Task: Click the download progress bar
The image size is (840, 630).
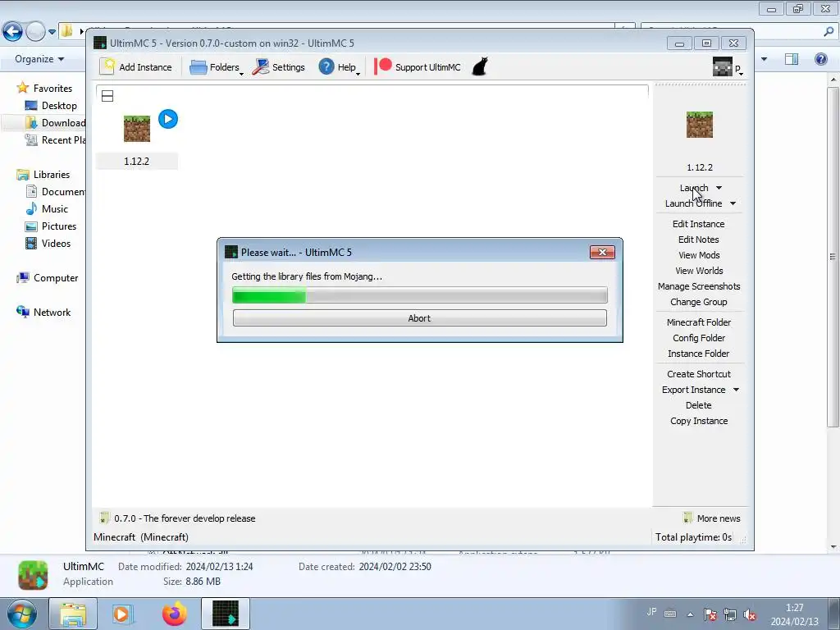Action: click(x=419, y=294)
